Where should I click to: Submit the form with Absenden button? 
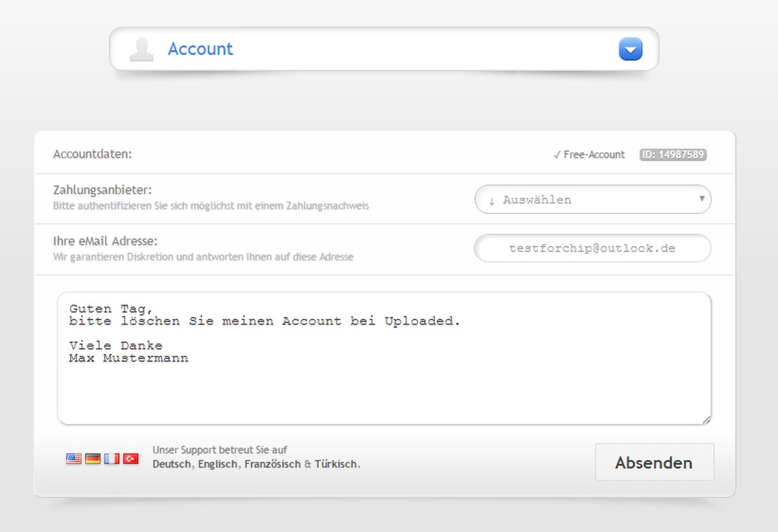(x=654, y=463)
